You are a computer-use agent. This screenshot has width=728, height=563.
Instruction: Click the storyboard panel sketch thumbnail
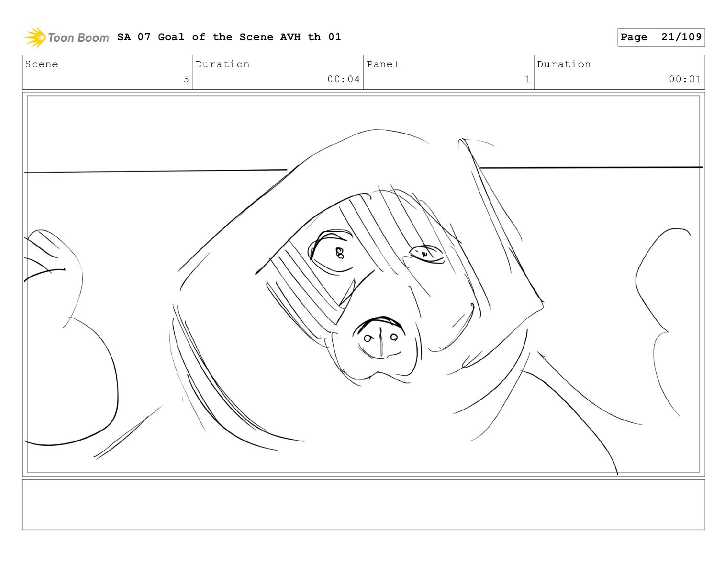pos(364,284)
